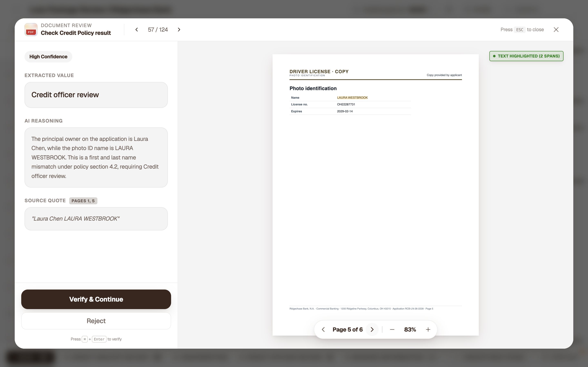Go to next PDF page
The width and height of the screenshot is (588, 367).
click(372, 329)
